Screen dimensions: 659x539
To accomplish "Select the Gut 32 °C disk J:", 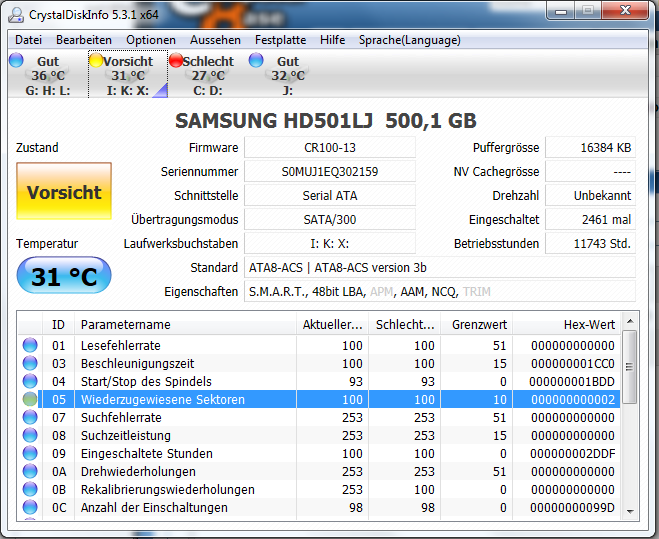I will pyautogui.click(x=287, y=75).
